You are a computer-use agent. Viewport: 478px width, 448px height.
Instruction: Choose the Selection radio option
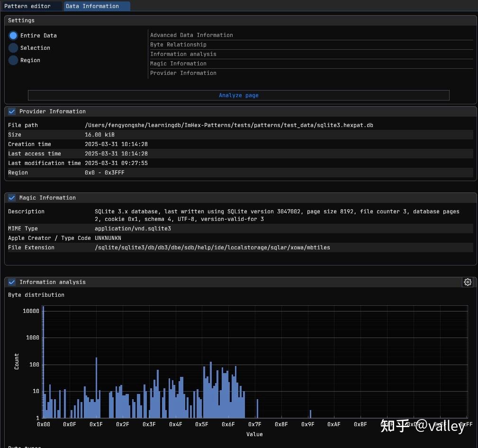13,48
